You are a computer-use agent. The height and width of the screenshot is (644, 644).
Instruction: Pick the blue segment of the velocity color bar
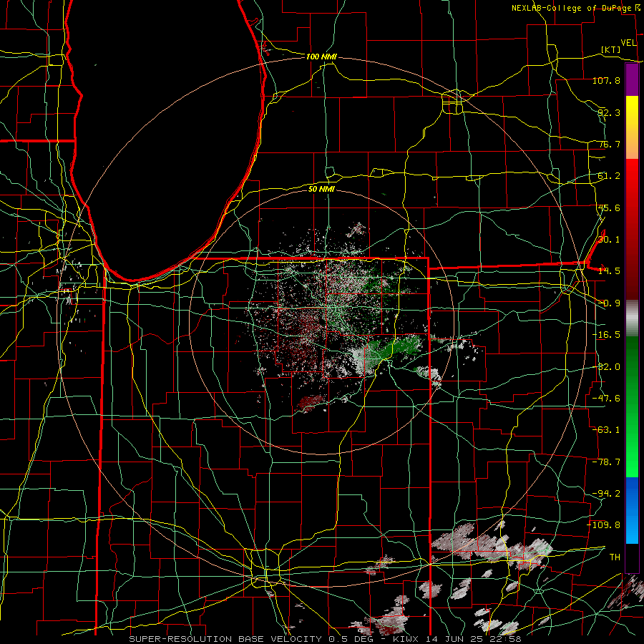pos(632,510)
